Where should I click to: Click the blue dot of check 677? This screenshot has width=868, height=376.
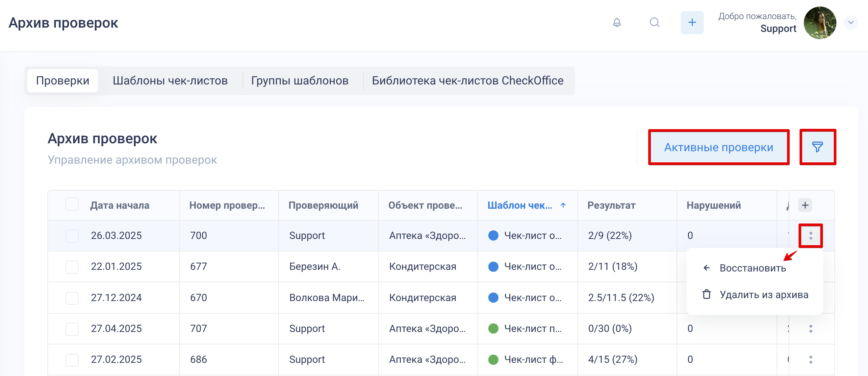click(493, 267)
